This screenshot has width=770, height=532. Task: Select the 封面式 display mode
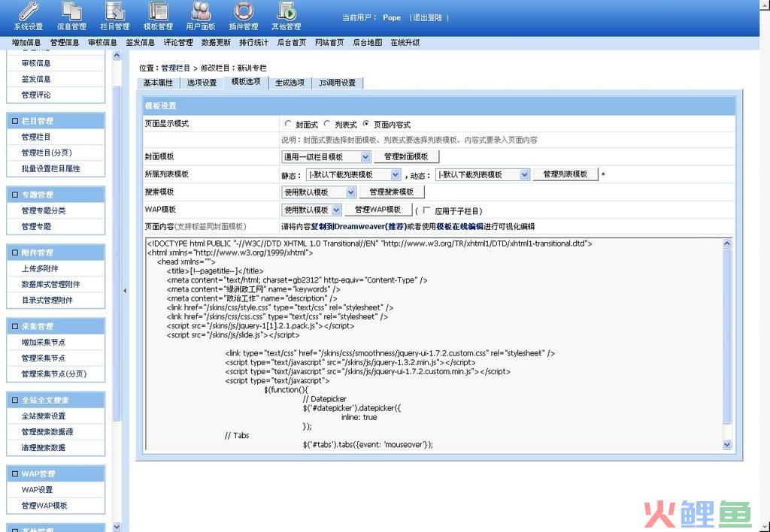(x=288, y=124)
